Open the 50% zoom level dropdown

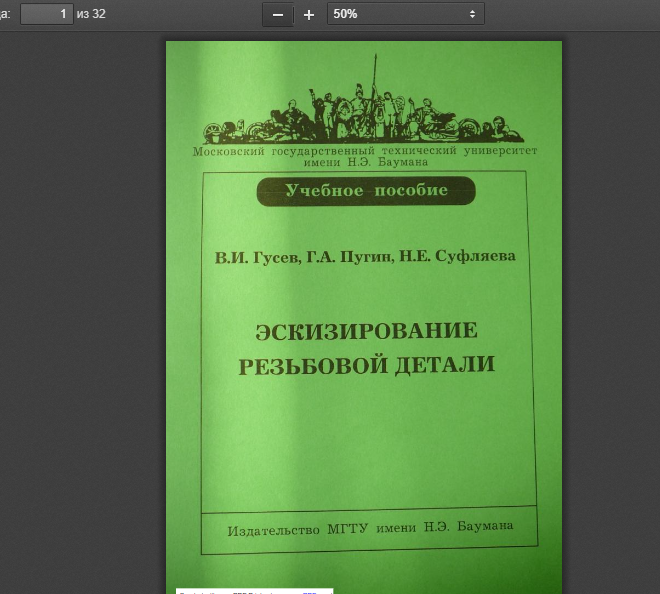pyautogui.click(x=406, y=14)
